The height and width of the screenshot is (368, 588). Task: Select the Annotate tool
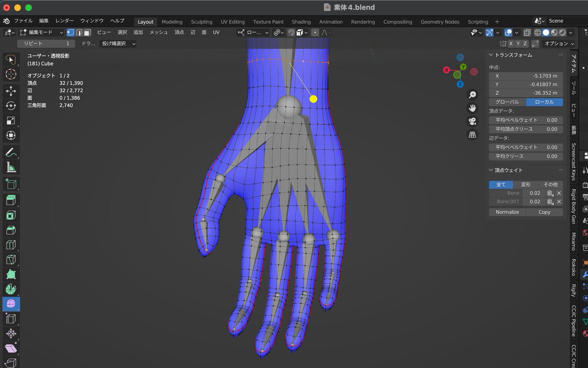click(x=11, y=152)
